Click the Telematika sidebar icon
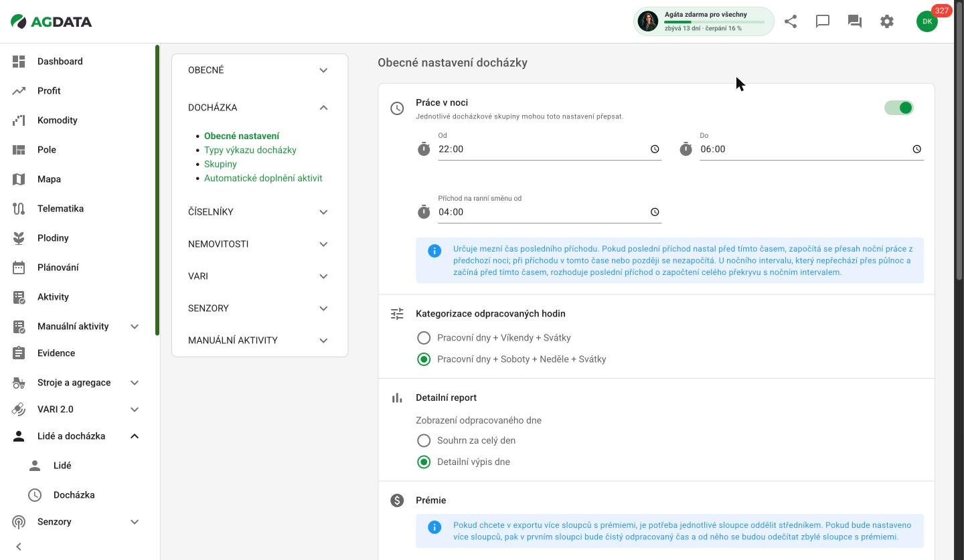964x560 pixels. pos(19,209)
